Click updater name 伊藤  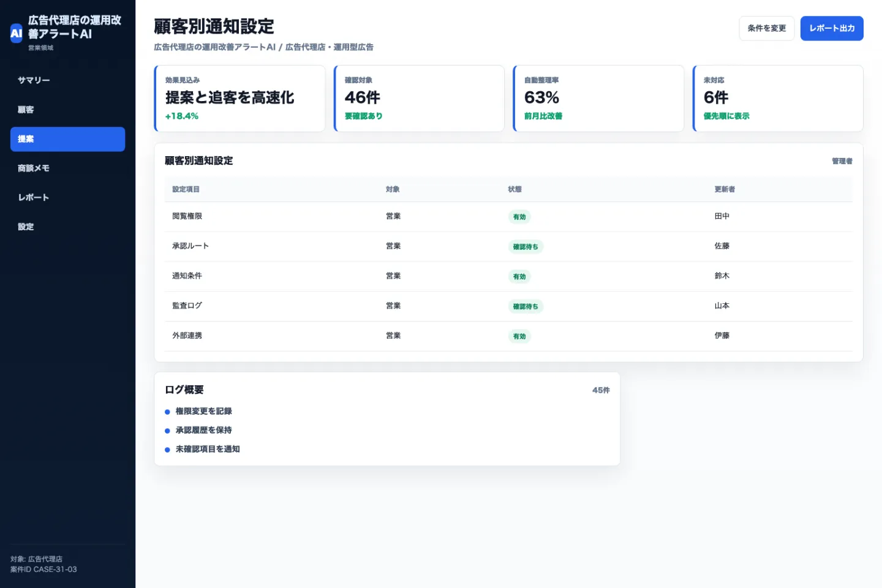(x=722, y=336)
